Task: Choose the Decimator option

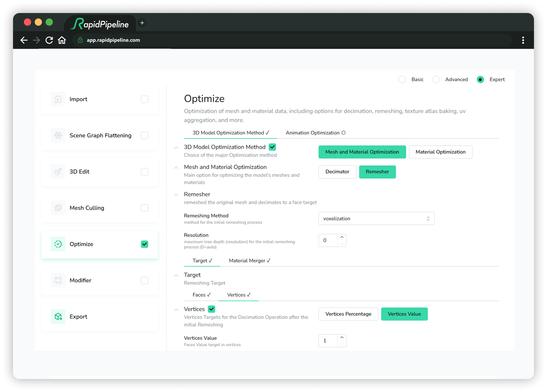Action: tap(337, 172)
